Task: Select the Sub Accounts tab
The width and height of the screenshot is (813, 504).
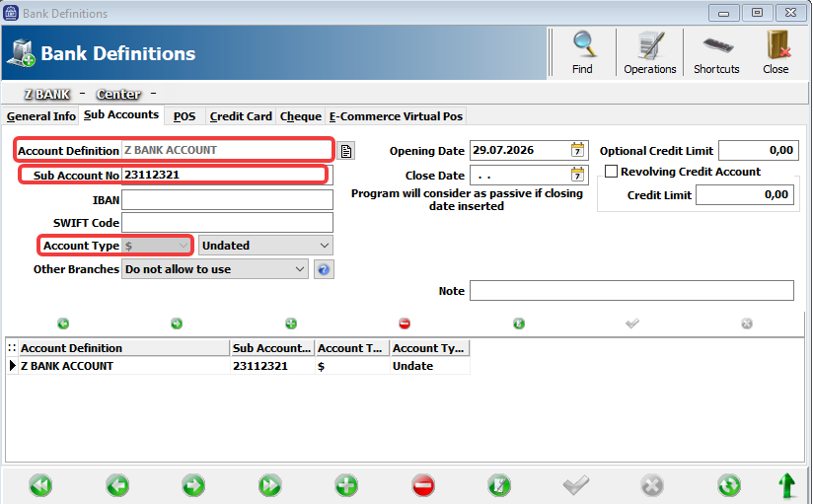Action: point(121,114)
